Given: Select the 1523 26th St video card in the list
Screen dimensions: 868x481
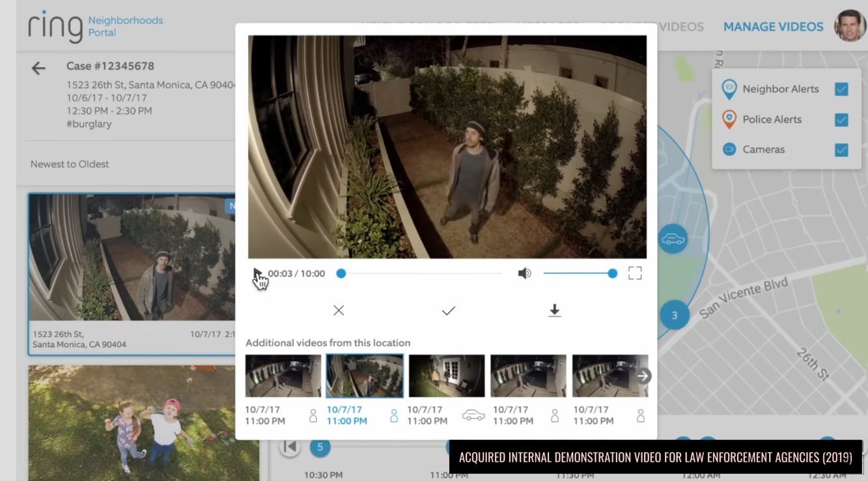Looking at the screenshot, I should coord(132,274).
